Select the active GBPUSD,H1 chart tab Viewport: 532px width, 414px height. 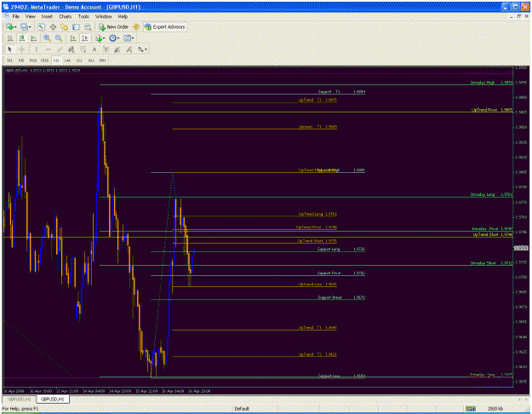pos(53,399)
